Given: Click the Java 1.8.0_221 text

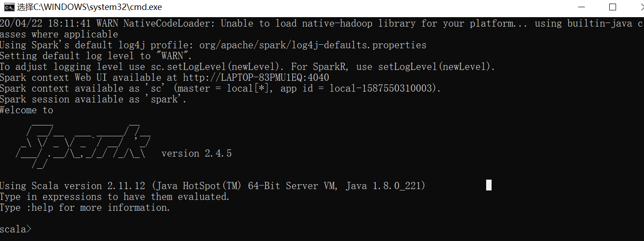Looking at the screenshot, I should pos(382,186).
